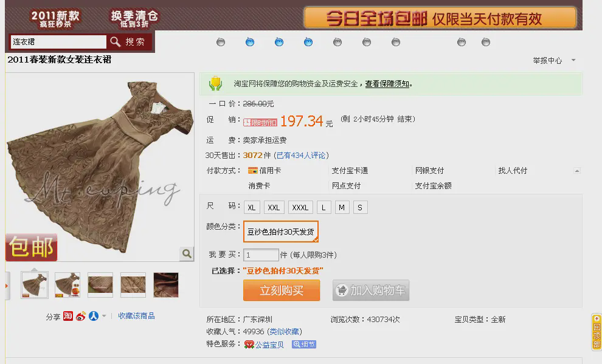This screenshot has width=602, height=364.
Task: Open the 2011新款 疯狂秒杀 banner tab
Action: (x=56, y=19)
